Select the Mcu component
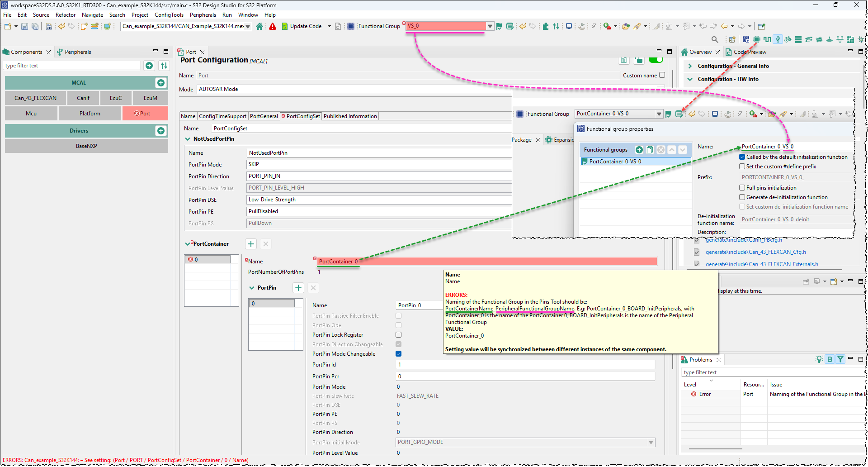This screenshot has height=467, width=868. click(x=31, y=114)
